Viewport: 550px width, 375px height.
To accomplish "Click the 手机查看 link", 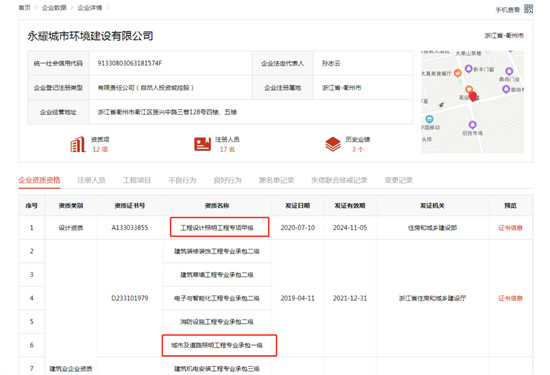I will (508, 10).
